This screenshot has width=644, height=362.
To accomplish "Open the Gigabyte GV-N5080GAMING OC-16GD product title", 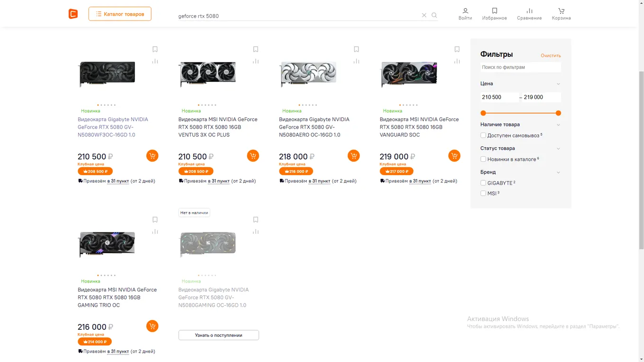I will pos(214,297).
